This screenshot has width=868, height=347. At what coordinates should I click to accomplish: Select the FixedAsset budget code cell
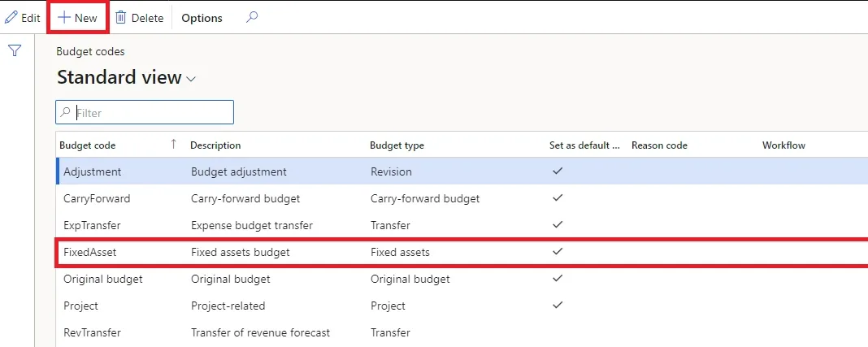coord(90,252)
